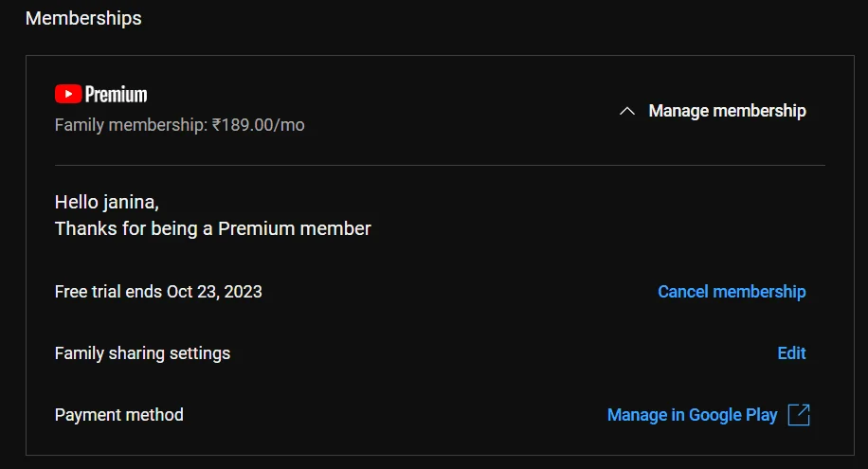
Task: Click the divider line under the Premium header
Action: click(x=440, y=165)
